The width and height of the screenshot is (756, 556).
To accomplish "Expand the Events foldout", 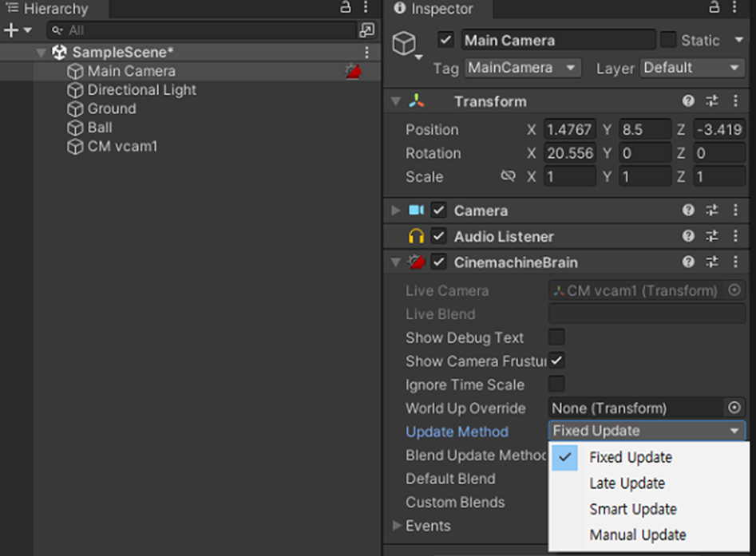I will point(397,526).
